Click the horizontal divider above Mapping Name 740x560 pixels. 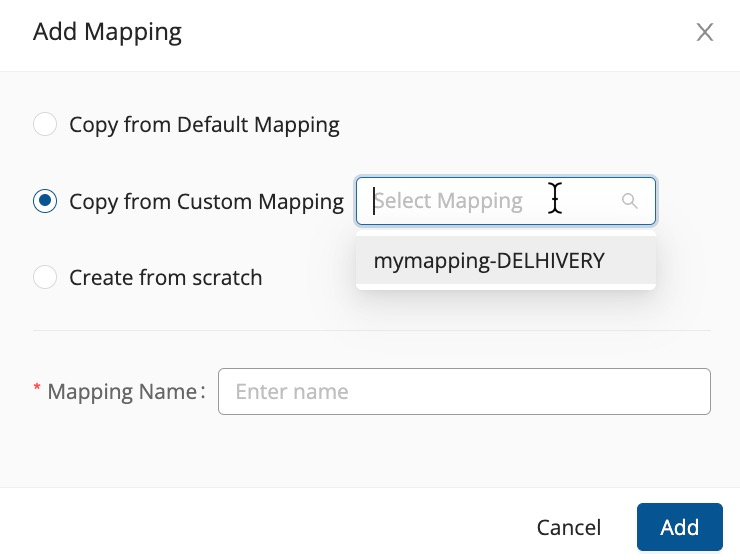pyautogui.click(x=372, y=330)
